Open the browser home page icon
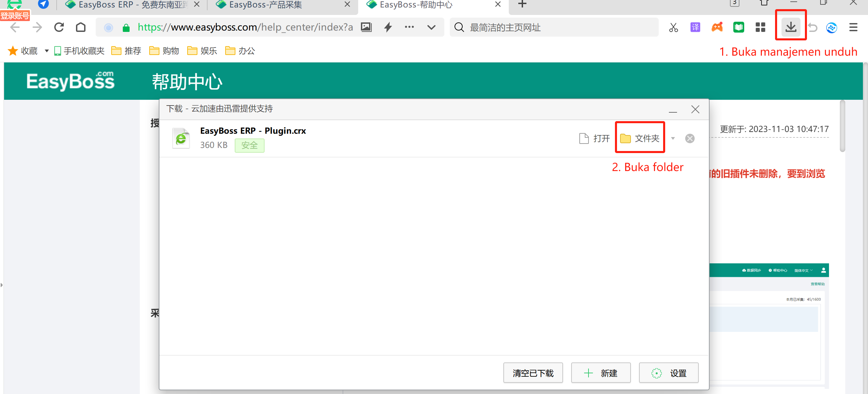 [x=81, y=27]
